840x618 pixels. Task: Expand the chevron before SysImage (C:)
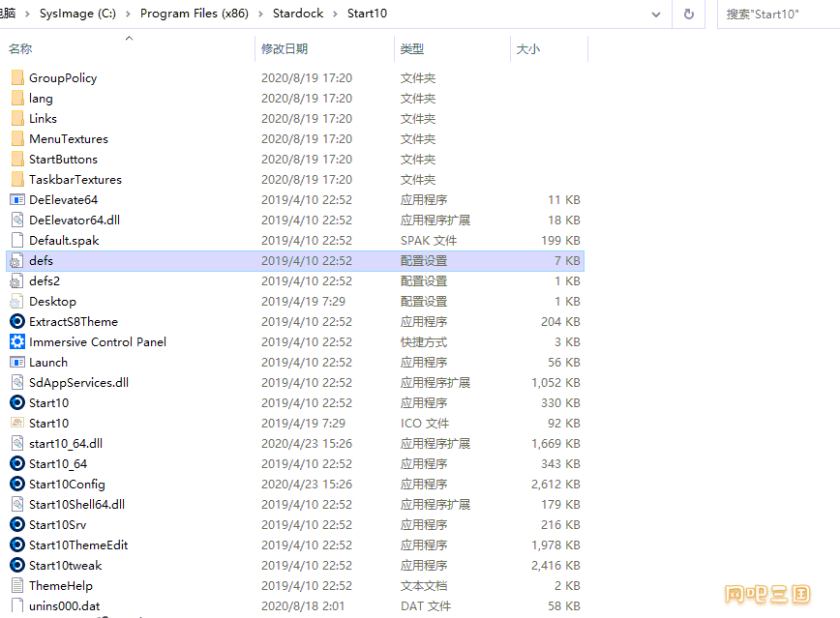click(27, 14)
